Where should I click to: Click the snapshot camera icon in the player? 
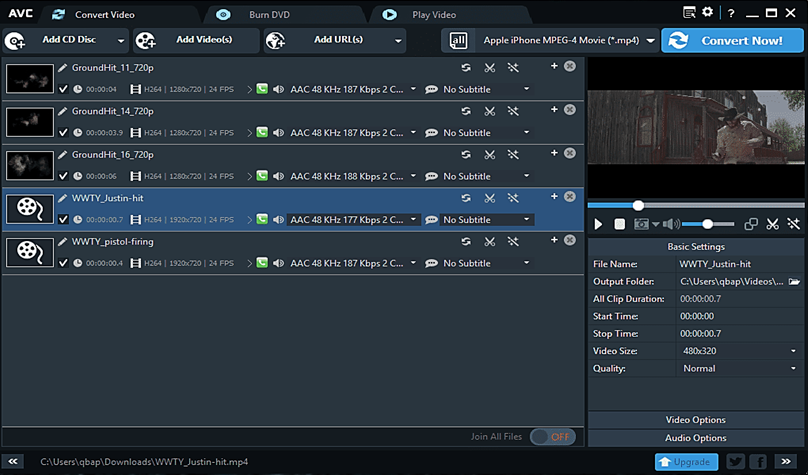[x=641, y=224]
